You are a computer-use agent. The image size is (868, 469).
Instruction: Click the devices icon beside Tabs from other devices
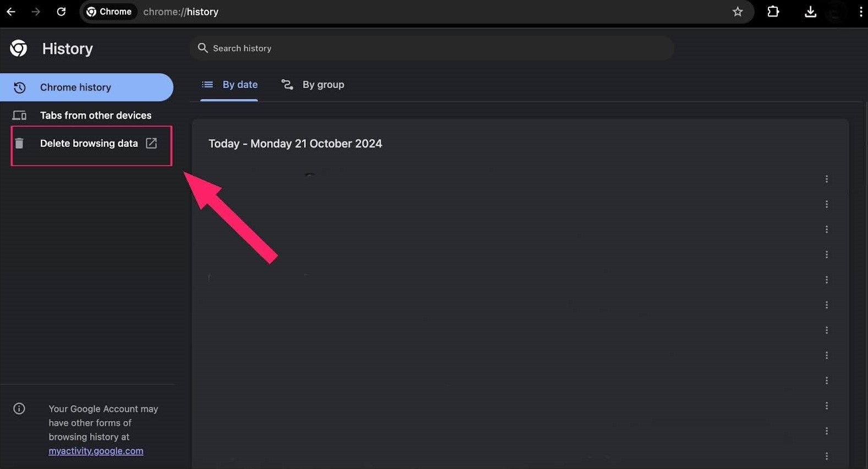[19, 115]
